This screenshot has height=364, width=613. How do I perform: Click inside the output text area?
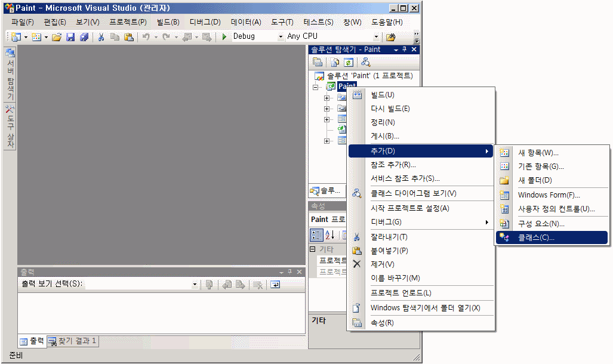coord(162,313)
